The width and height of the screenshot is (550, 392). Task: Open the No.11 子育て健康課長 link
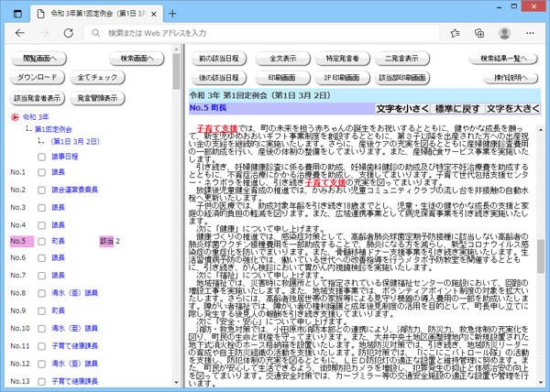75,346
